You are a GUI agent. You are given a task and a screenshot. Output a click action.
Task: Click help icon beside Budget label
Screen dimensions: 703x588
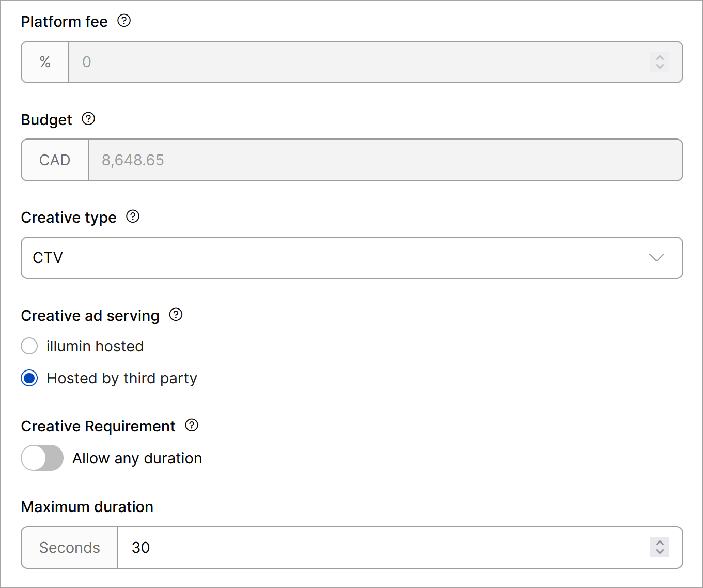point(88,119)
